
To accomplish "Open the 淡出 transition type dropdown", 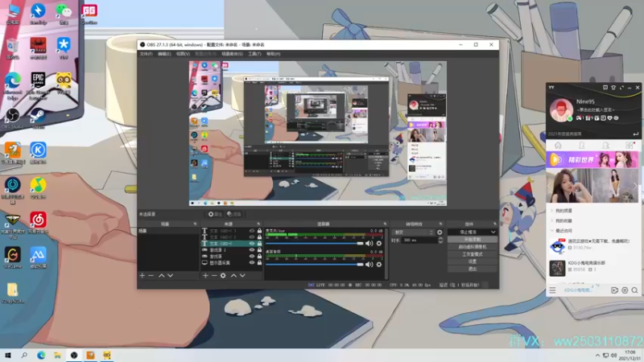I will click(413, 232).
